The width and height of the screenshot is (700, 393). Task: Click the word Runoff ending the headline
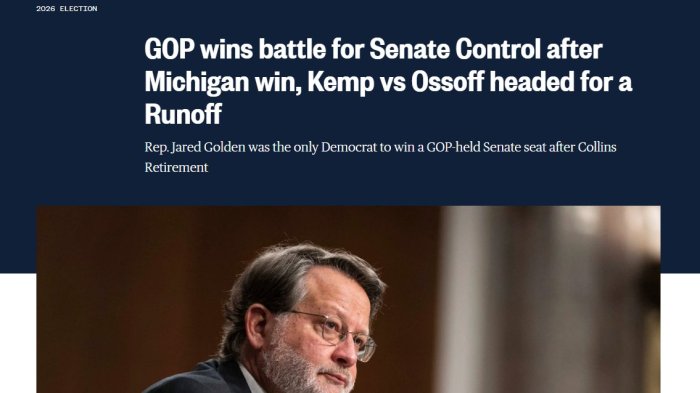coord(183,114)
